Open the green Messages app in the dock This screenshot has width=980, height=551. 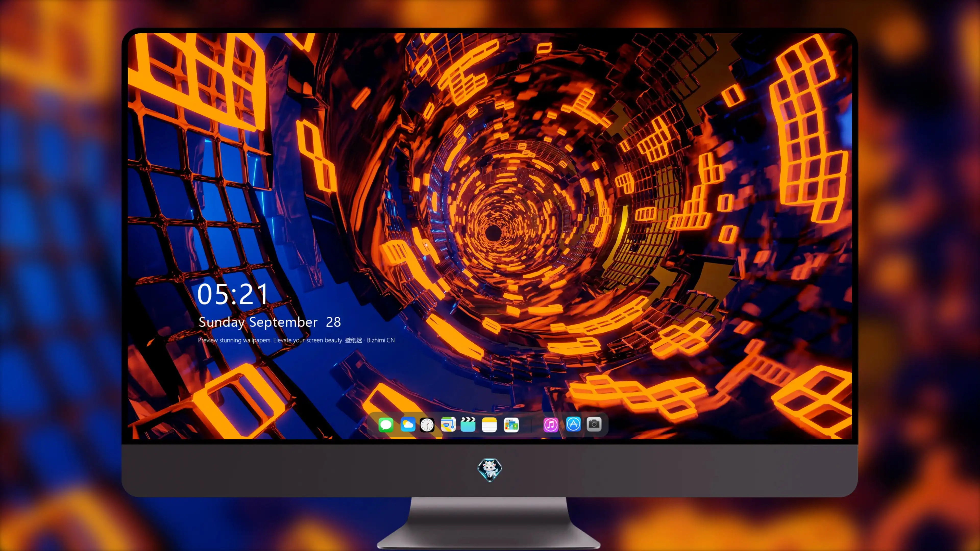pos(386,425)
